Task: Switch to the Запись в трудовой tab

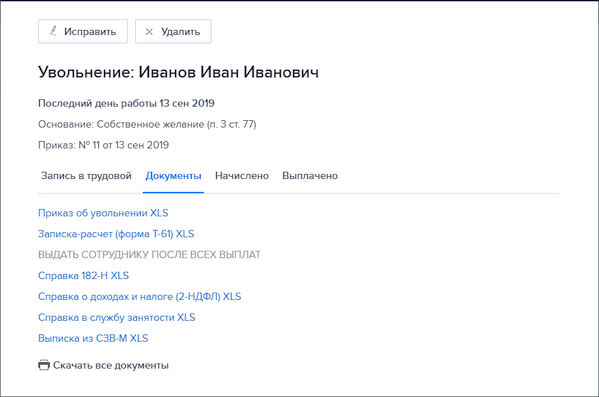Action: point(86,176)
